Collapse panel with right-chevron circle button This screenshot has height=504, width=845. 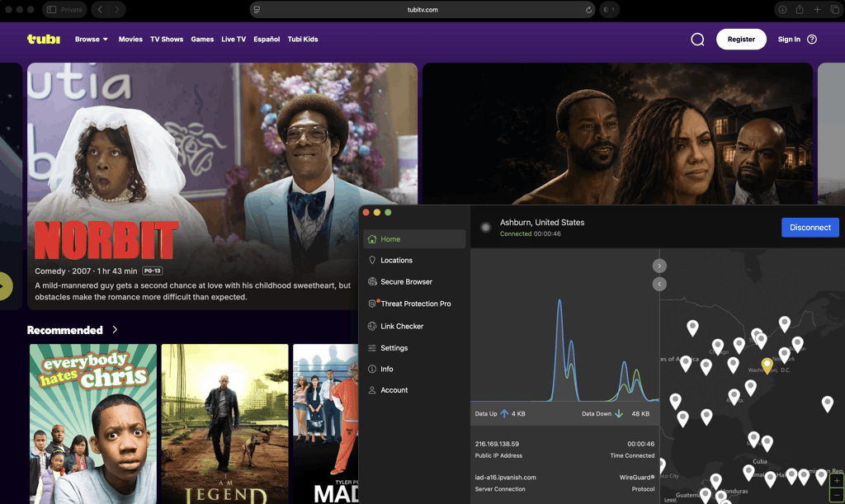659,266
